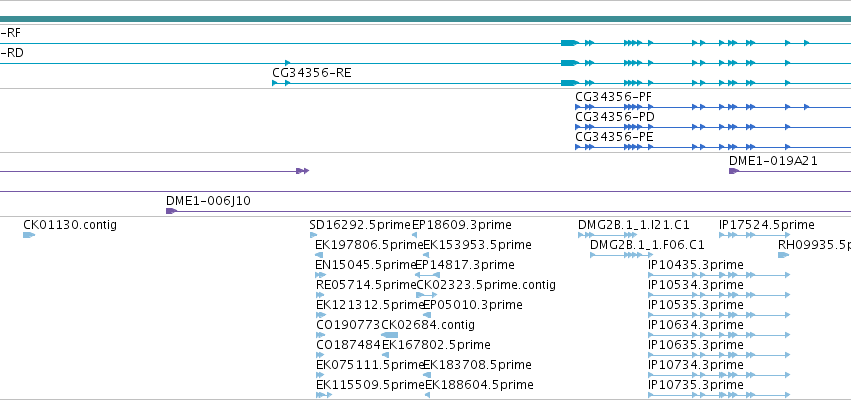Select the CG34356-RE transcript label
This screenshot has height=400, width=851.
pos(312,73)
